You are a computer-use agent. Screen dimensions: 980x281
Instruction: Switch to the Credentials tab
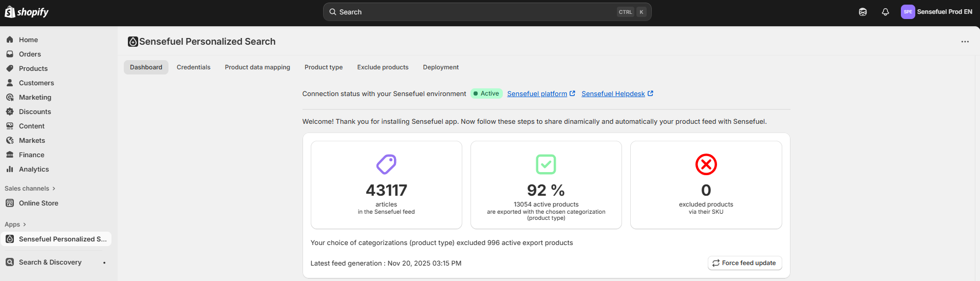point(193,67)
